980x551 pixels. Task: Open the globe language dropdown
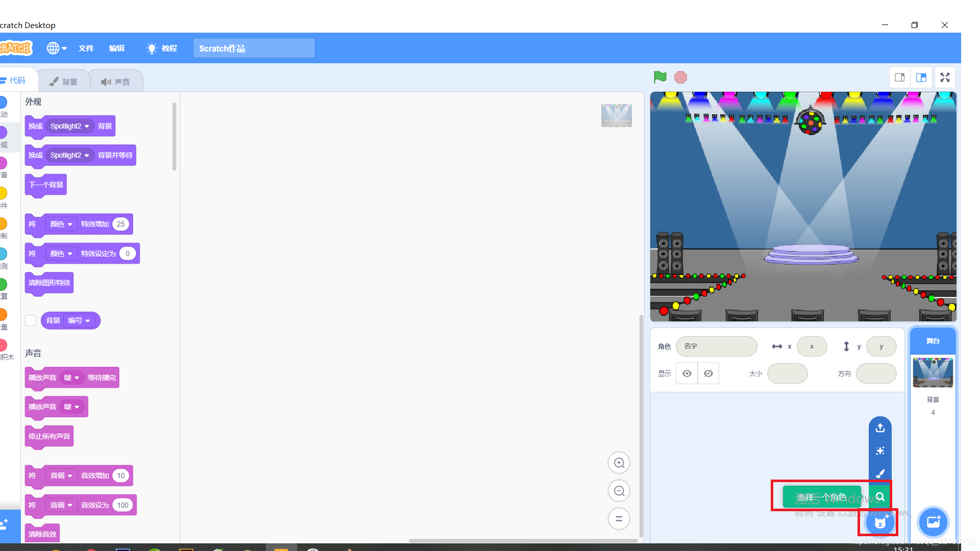57,48
